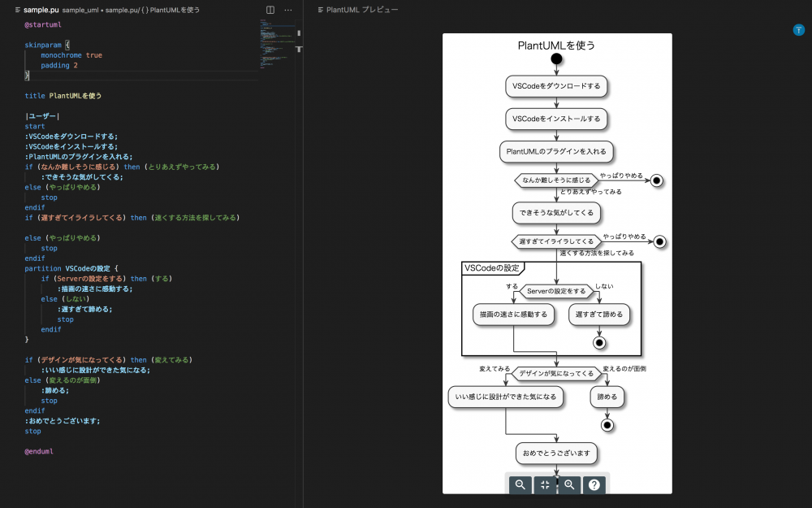Click the PlantUMLのプラグインを入れる diagram node
The height and width of the screenshot is (508, 812).
557,151
